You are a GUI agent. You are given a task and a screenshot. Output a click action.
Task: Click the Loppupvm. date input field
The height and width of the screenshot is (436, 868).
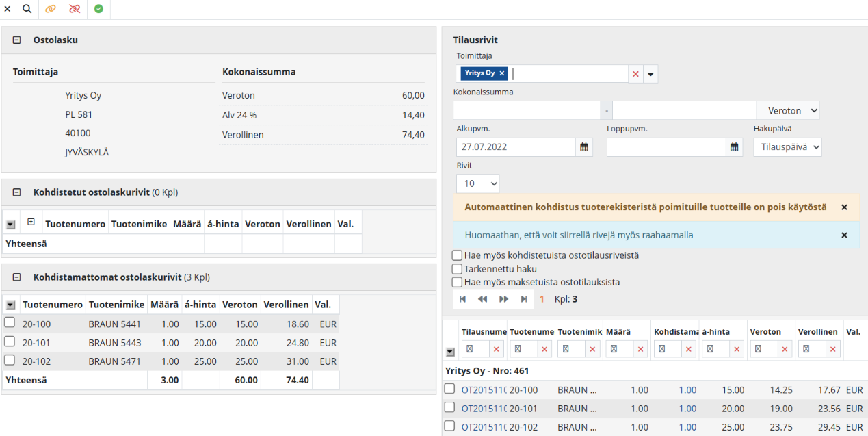point(666,147)
